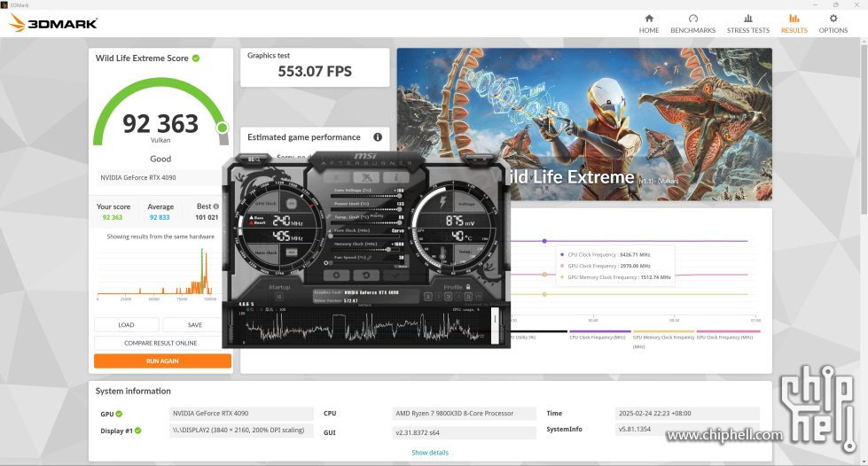The width and height of the screenshot is (868, 466).
Task: Click the green check next to GPU label
Action: pyautogui.click(x=119, y=414)
